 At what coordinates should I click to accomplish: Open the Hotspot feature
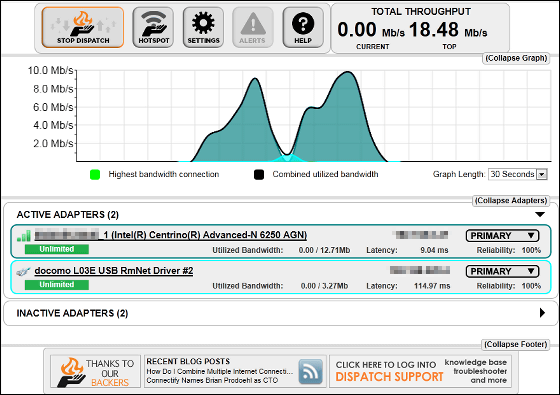153,28
